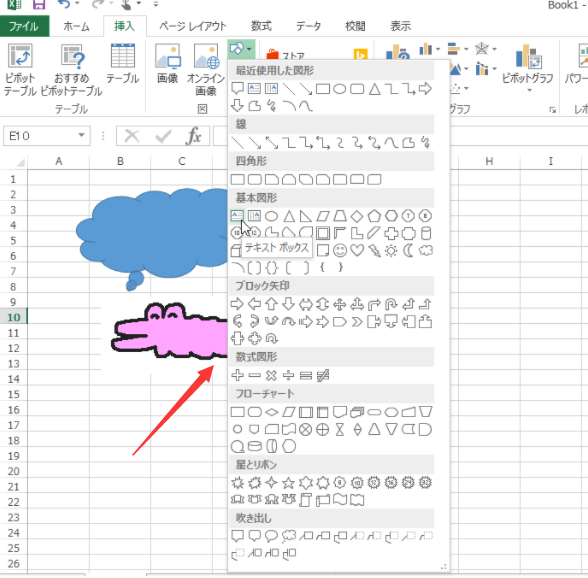Select the double-headed arrow line in 線
Image resolution: width=588 pixels, height=578 pixels.
(271, 143)
